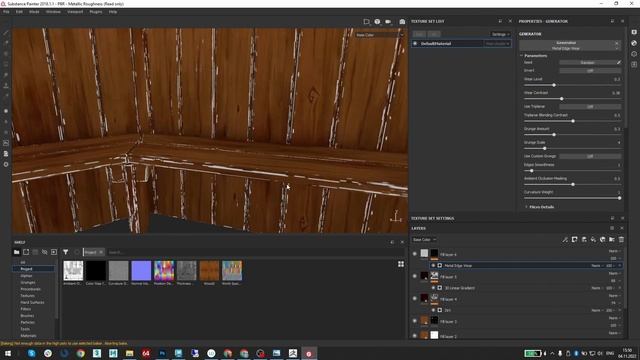640x360 pixels.
Task: Toggle visibility of Metal Edge Wear effect
Action: (x=433, y=266)
